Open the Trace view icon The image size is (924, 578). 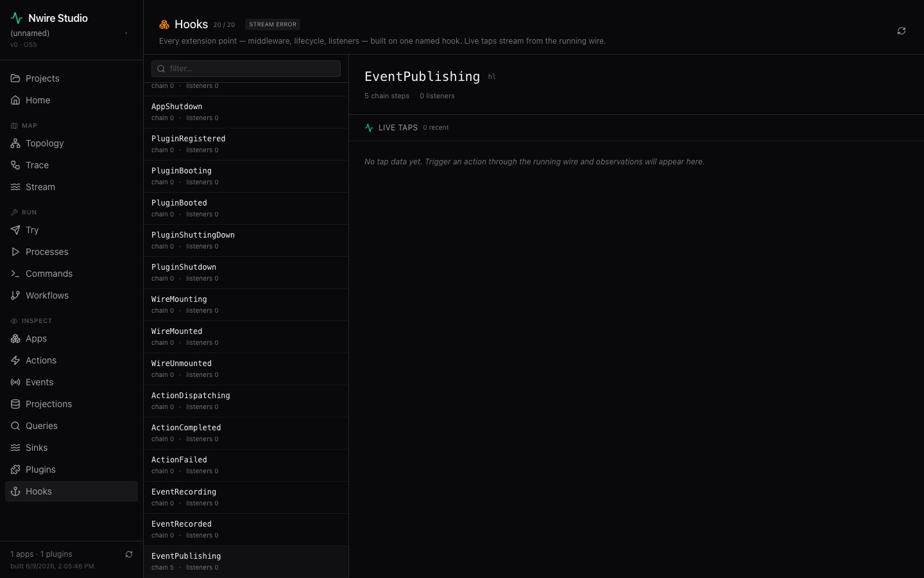15,165
